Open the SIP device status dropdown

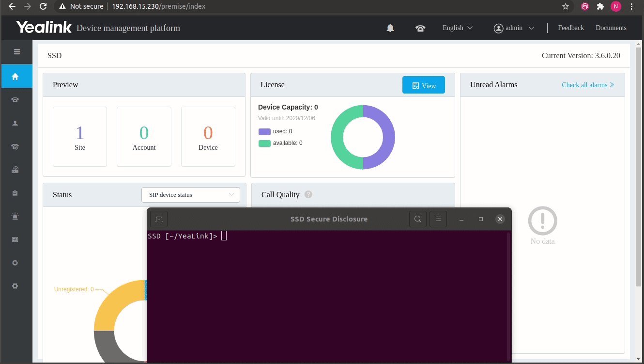pyautogui.click(x=191, y=194)
